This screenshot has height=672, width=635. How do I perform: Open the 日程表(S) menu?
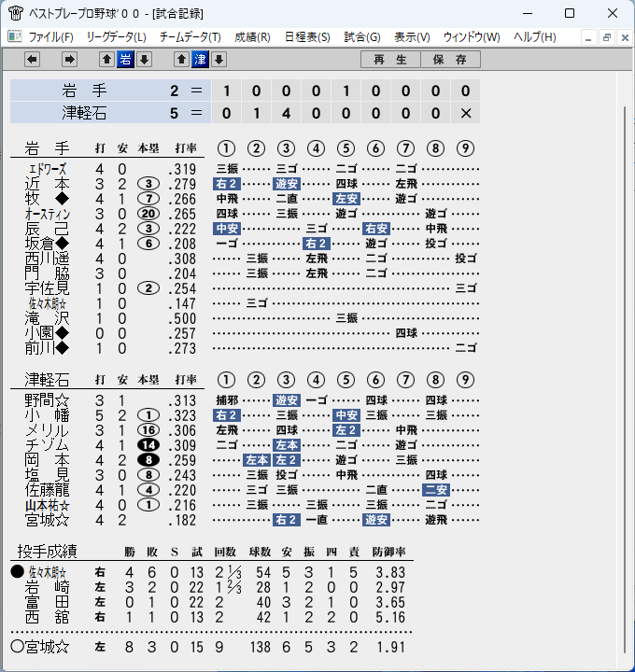(x=307, y=37)
